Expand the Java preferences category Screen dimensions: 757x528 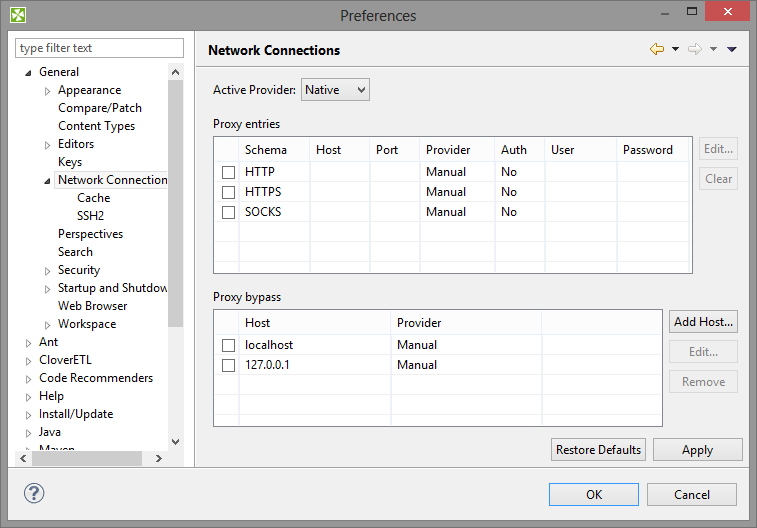pos(28,432)
